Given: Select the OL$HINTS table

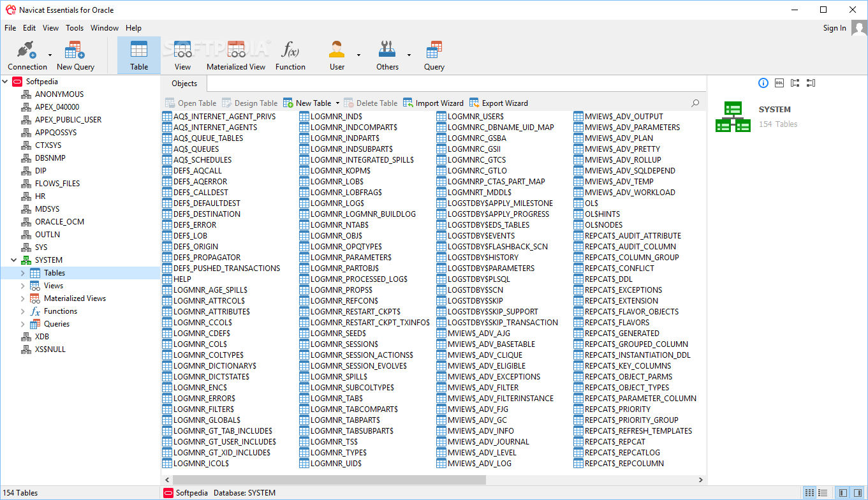Looking at the screenshot, I should [x=597, y=214].
